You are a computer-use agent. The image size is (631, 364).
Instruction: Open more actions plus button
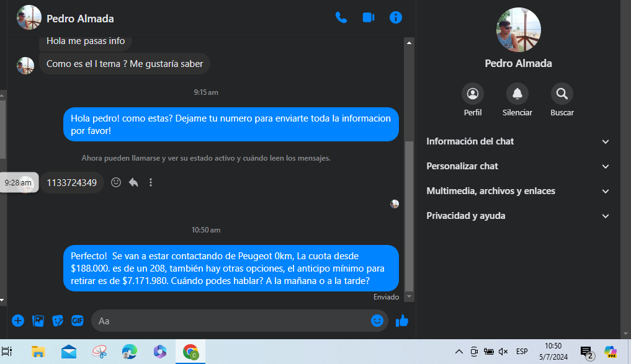[x=18, y=321]
